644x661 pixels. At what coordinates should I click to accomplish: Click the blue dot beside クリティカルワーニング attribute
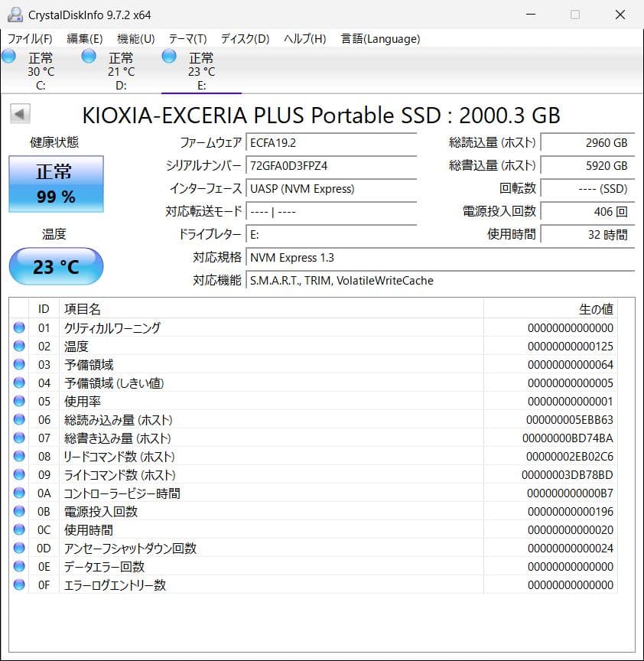coord(19,328)
